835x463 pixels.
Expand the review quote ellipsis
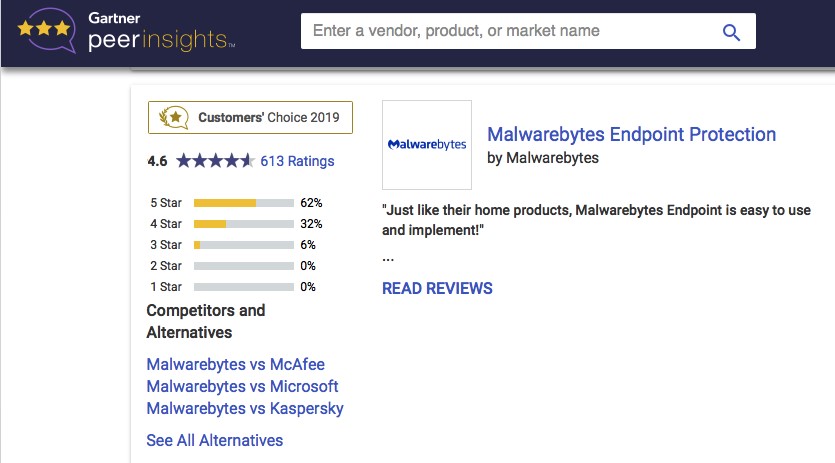point(388,259)
